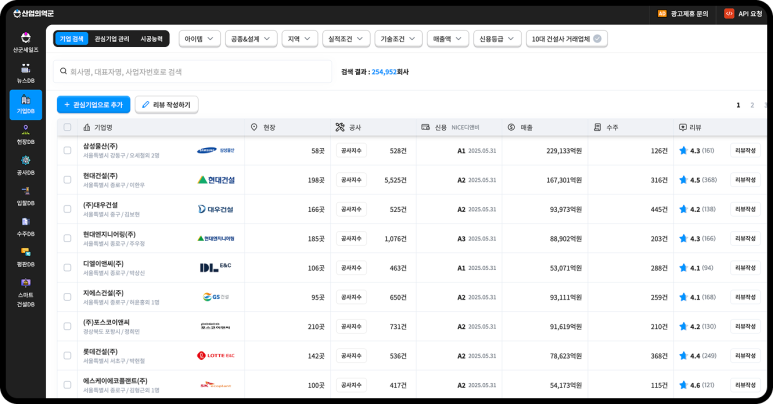Click the 현장 location pin header icon
773x404 pixels.
(254, 127)
